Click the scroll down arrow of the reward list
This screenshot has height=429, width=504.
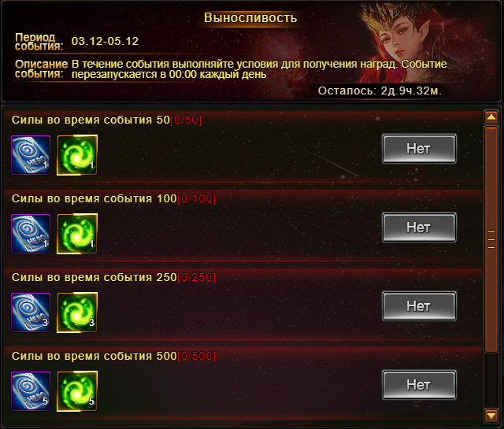coord(491,416)
